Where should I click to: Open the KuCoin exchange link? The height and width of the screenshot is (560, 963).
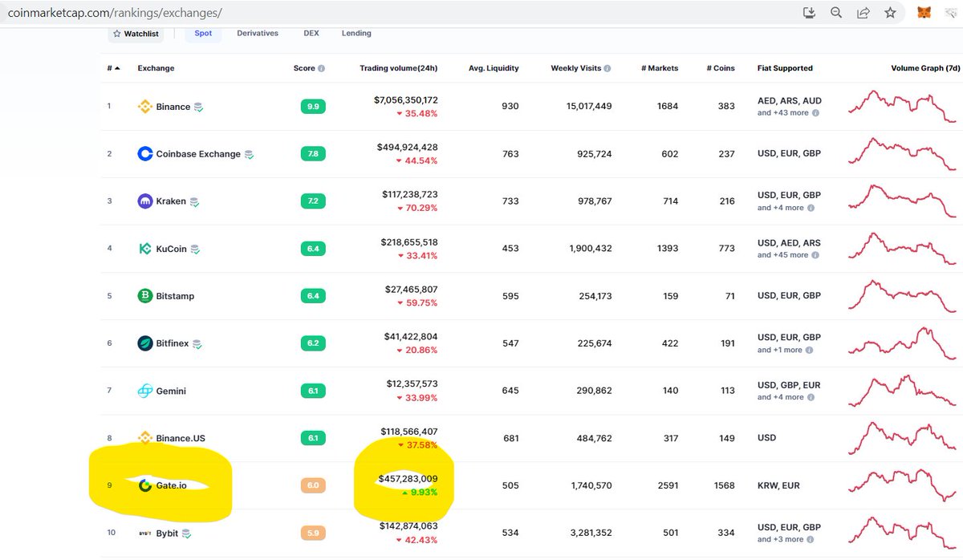tap(172, 249)
